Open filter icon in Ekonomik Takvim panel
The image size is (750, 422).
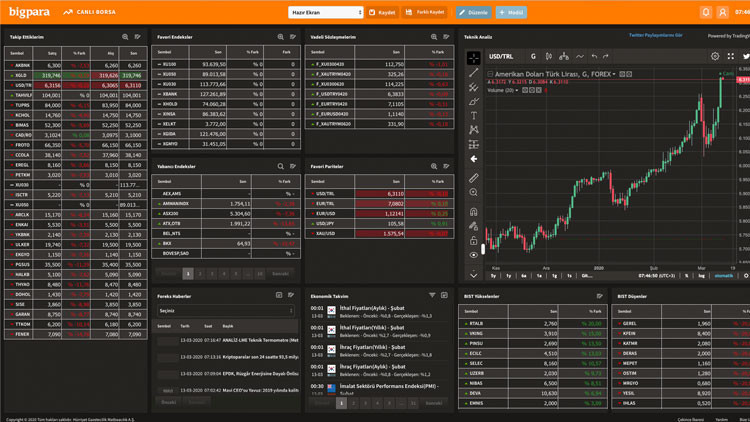[x=433, y=295]
